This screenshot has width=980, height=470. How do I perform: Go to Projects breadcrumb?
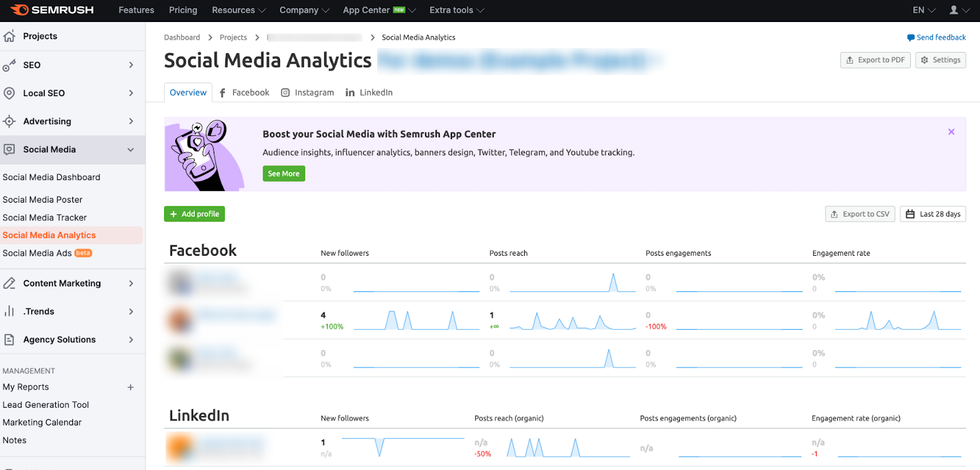(x=233, y=38)
